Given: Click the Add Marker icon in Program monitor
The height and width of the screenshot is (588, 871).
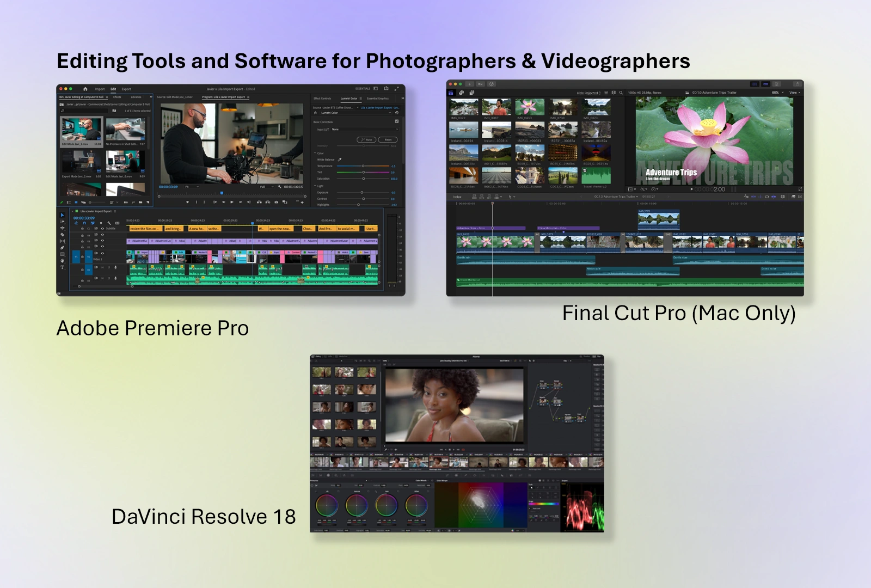Looking at the screenshot, I should [187, 202].
